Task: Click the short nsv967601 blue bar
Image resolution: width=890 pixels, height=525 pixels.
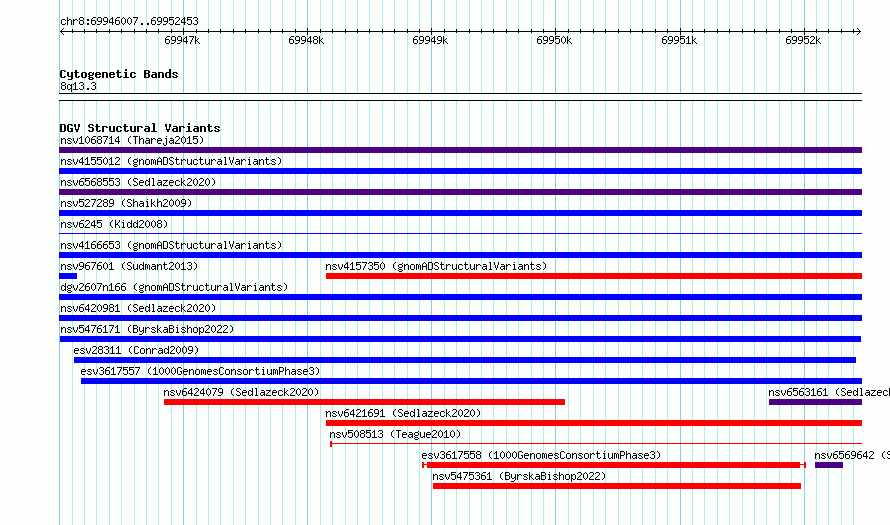Action: [x=68, y=276]
